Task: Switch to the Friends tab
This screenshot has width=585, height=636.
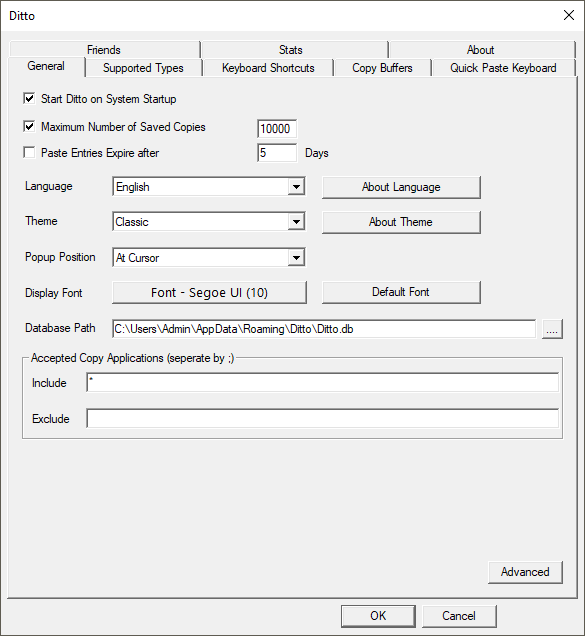Action: 104,49
